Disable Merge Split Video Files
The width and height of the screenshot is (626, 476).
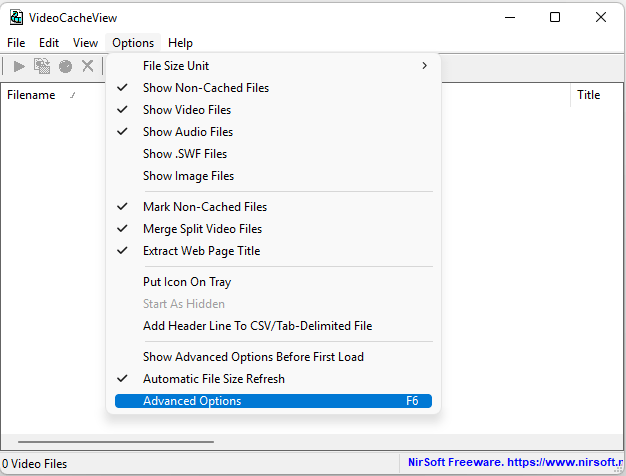273,229
